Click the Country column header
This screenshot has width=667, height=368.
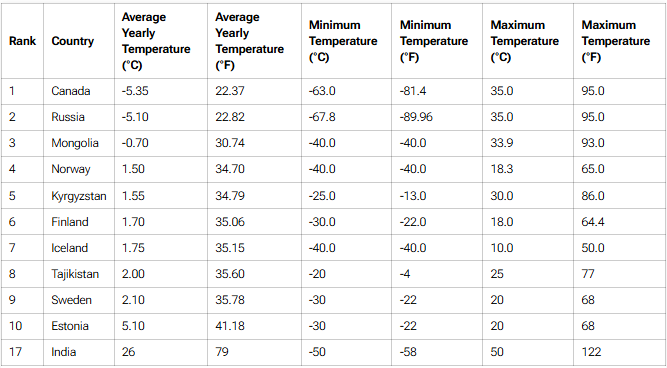pos(73,41)
